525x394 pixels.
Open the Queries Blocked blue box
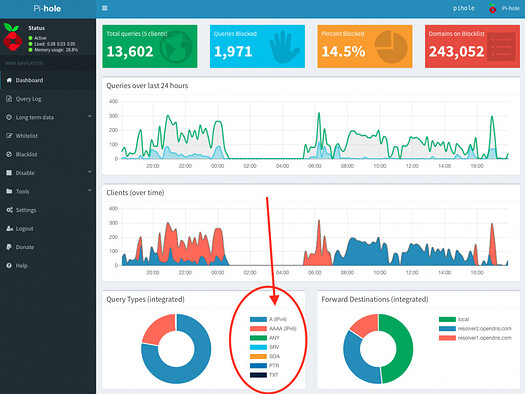[x=257, y=46]
